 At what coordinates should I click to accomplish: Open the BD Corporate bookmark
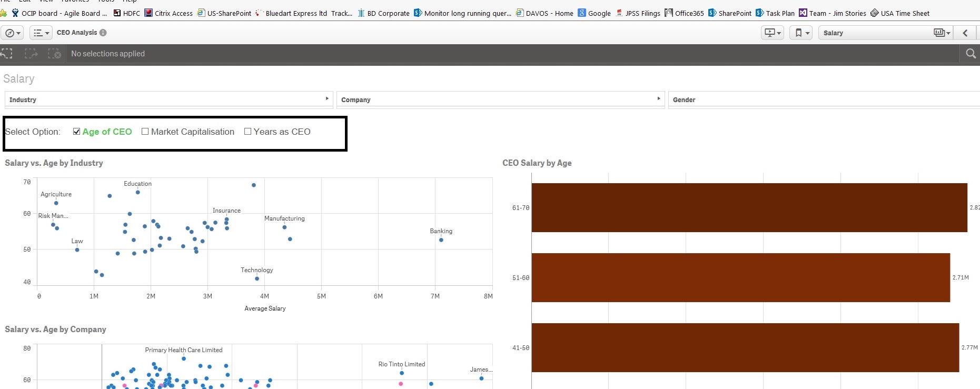pyautogui.click(x=383, y=13)
